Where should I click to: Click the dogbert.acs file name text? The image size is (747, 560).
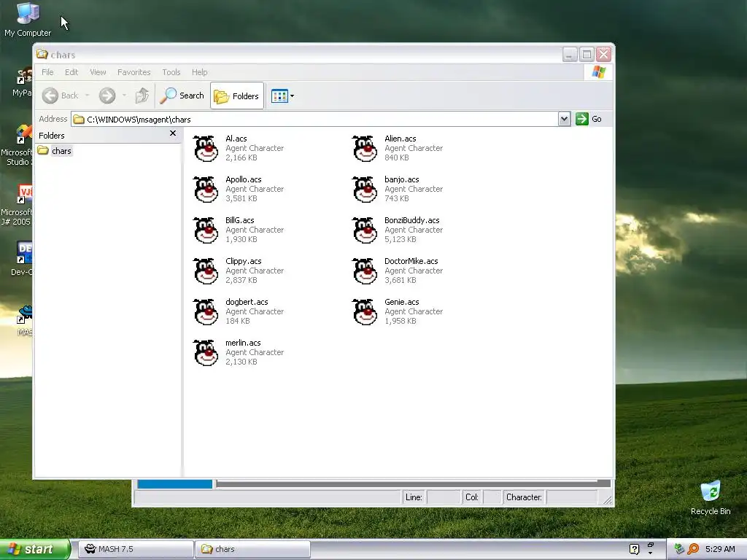[247, 302]
